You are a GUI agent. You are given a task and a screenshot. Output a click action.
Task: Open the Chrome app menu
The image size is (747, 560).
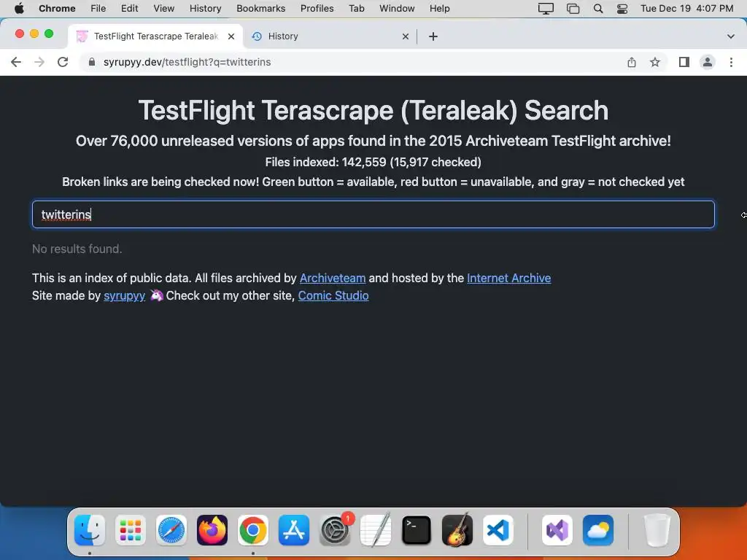point(57,8)
